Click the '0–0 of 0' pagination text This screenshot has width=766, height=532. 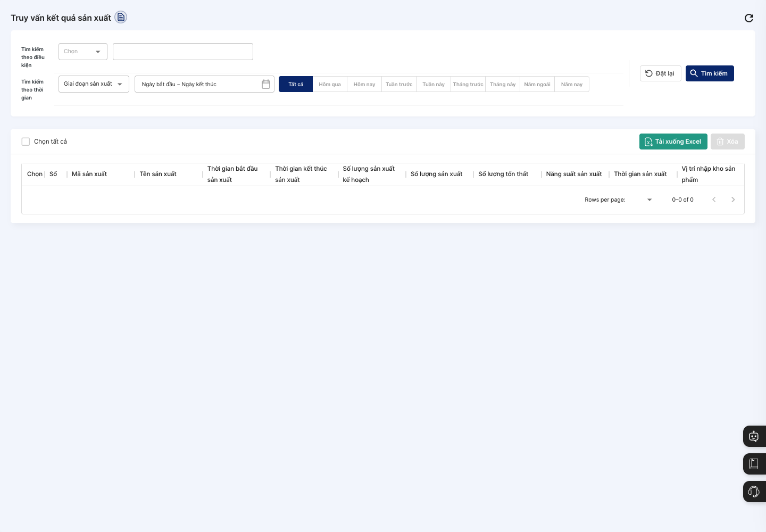point(682,199)
